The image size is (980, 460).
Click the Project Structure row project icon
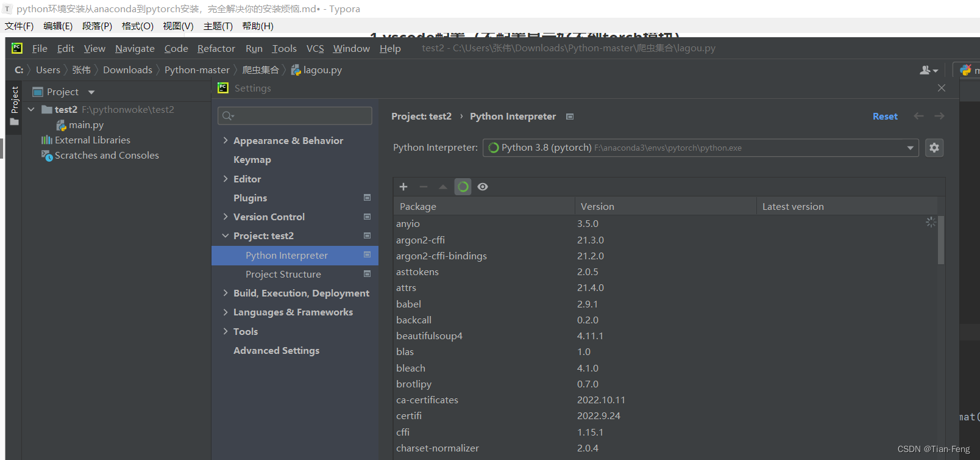(367, 274)
